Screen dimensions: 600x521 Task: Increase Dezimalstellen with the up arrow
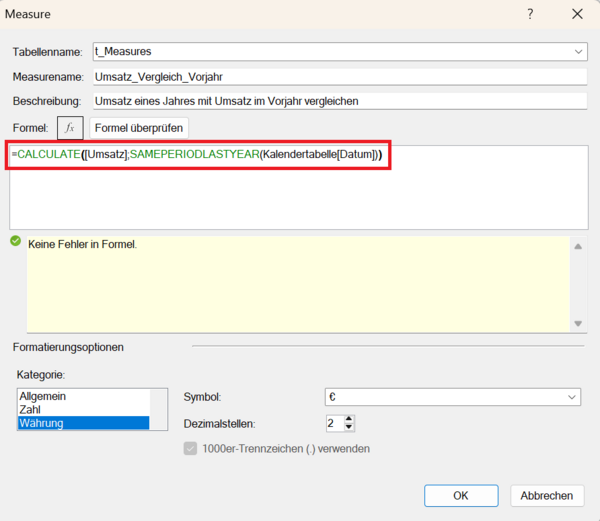tap(349, 418)
